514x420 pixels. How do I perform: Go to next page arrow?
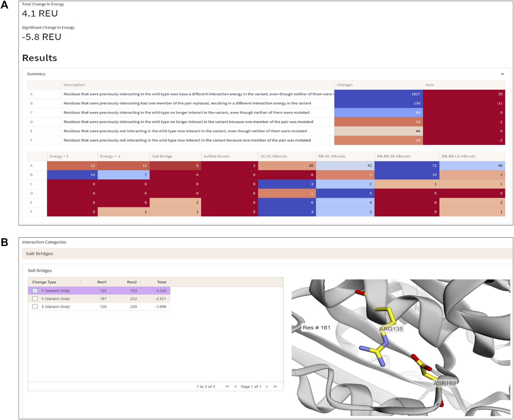click(267, 386)
